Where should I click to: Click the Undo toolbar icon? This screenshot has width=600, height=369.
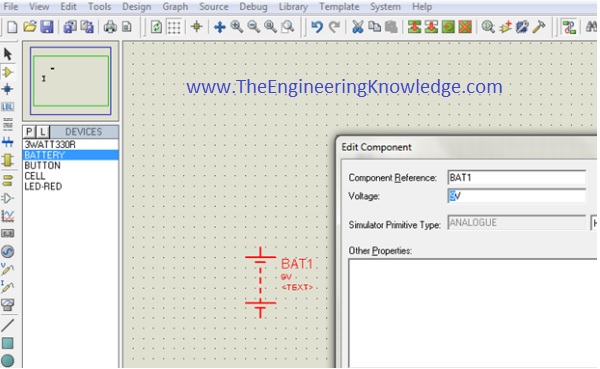317,27
